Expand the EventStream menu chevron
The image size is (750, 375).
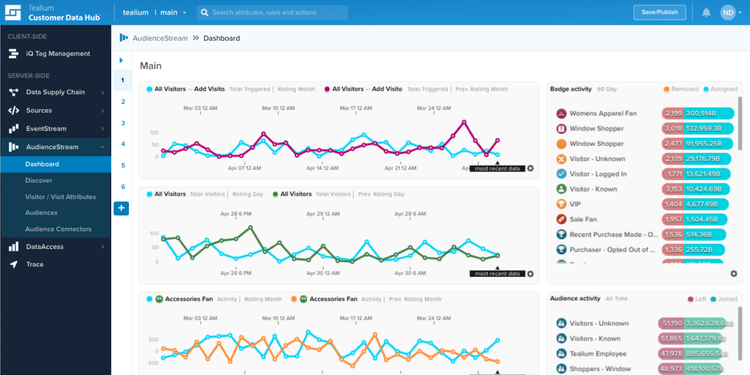102,129
